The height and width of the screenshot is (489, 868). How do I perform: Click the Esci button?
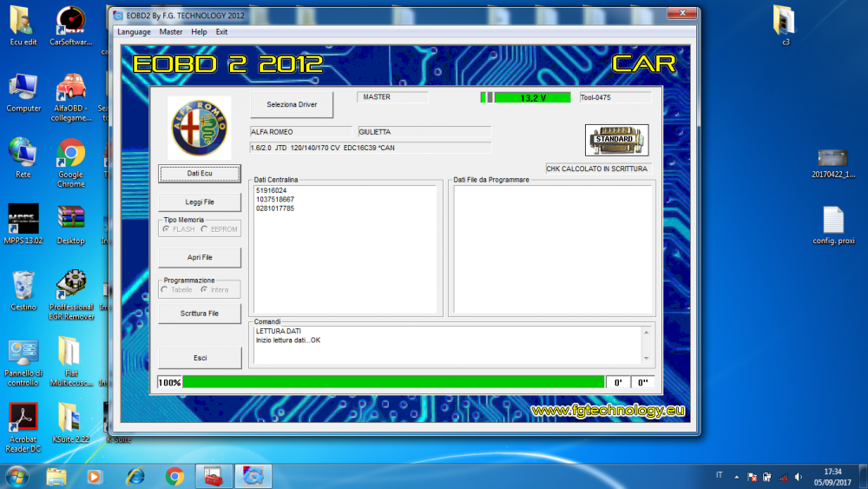(200, 358)
